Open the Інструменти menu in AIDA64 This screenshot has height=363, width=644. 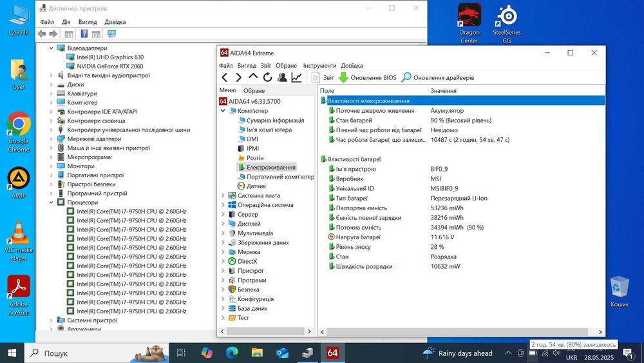pos(319,65)
